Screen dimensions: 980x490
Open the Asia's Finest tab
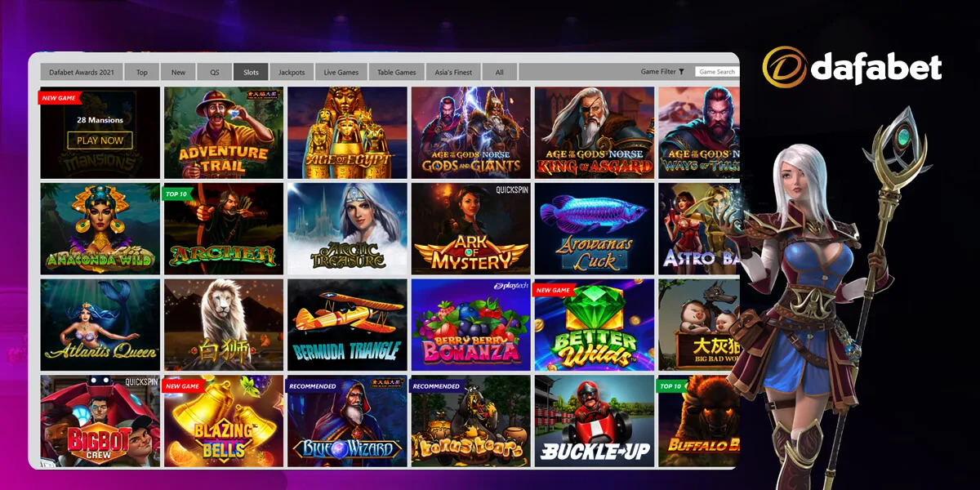(x=453, y=72)
